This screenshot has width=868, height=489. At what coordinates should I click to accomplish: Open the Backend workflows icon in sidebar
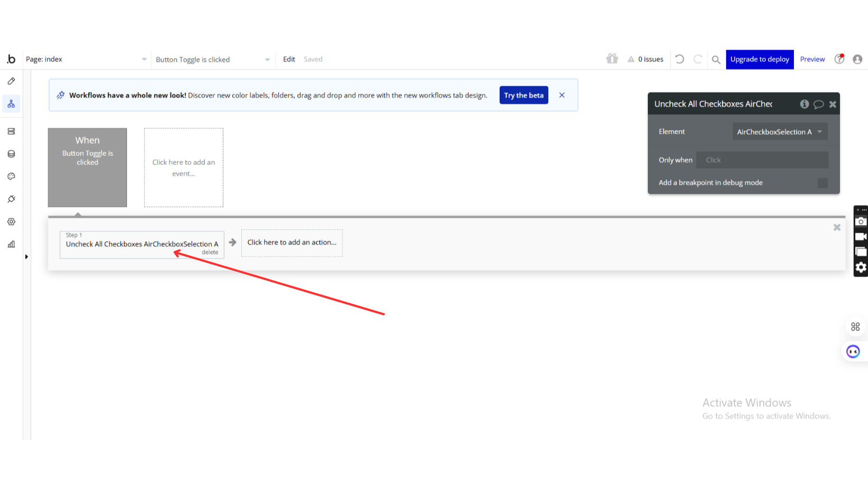(x=11, y=131)
